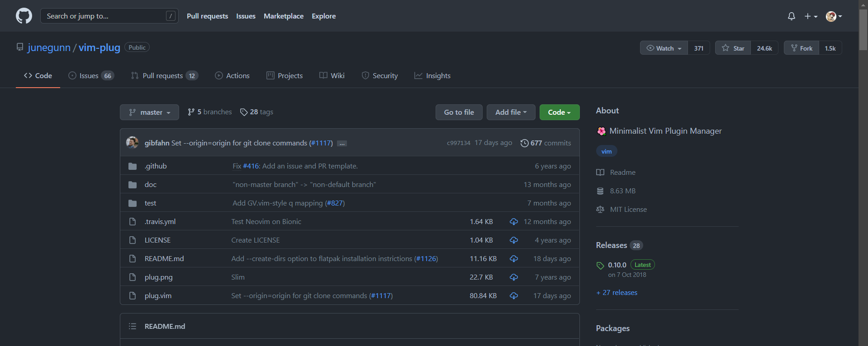Open README table of contents icon

tap(133, 326)
